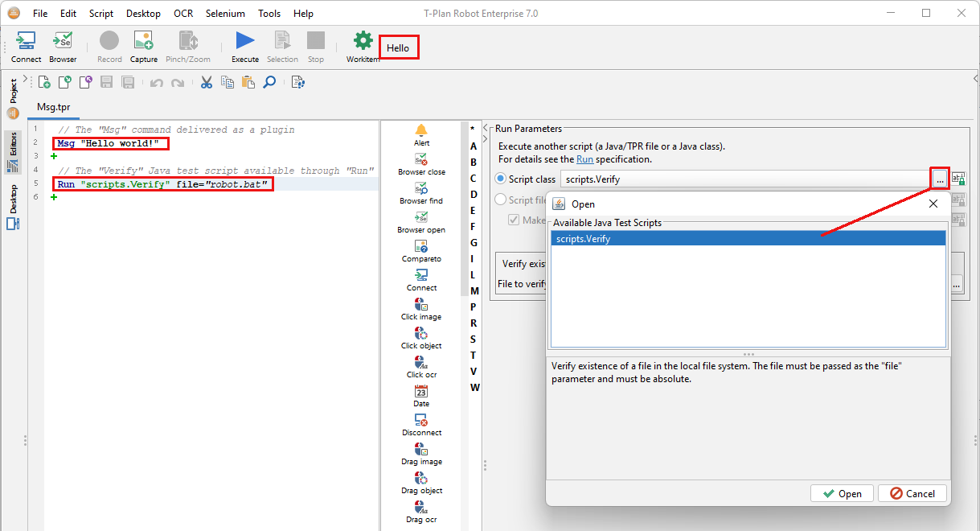Click the Capture screenshot icon
The width and height of the screenshot is (980, 531).
[144, 43]
